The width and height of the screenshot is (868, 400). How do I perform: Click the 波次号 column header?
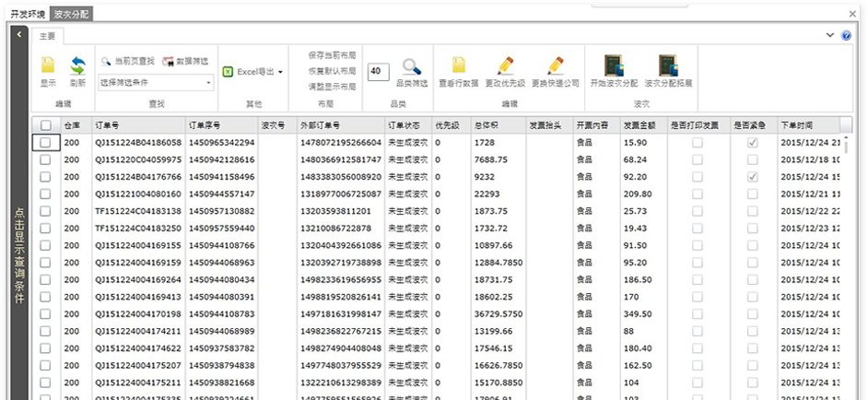click(276, 125)
